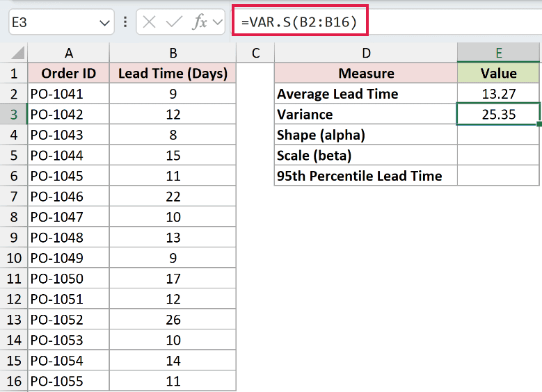Click the Cancel X icon in formula bar
Viewport: 542px width, 392px height.
pyautogui.click(x=149, y=22)
